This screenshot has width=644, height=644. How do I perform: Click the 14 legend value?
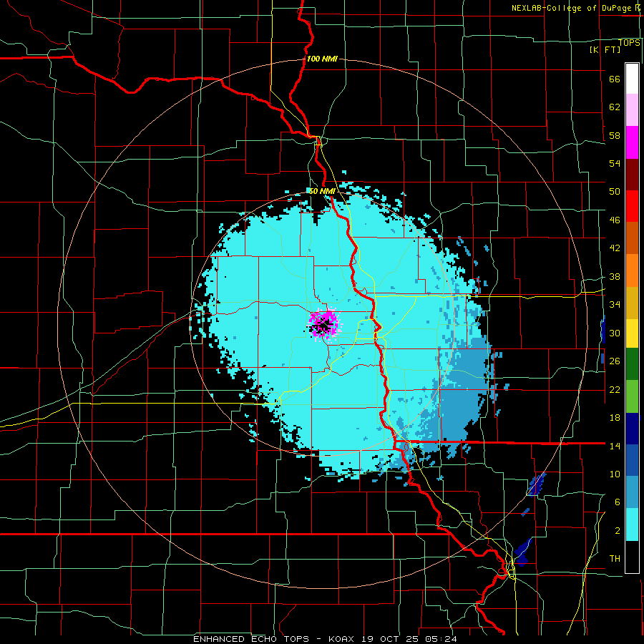pos(615,446)
